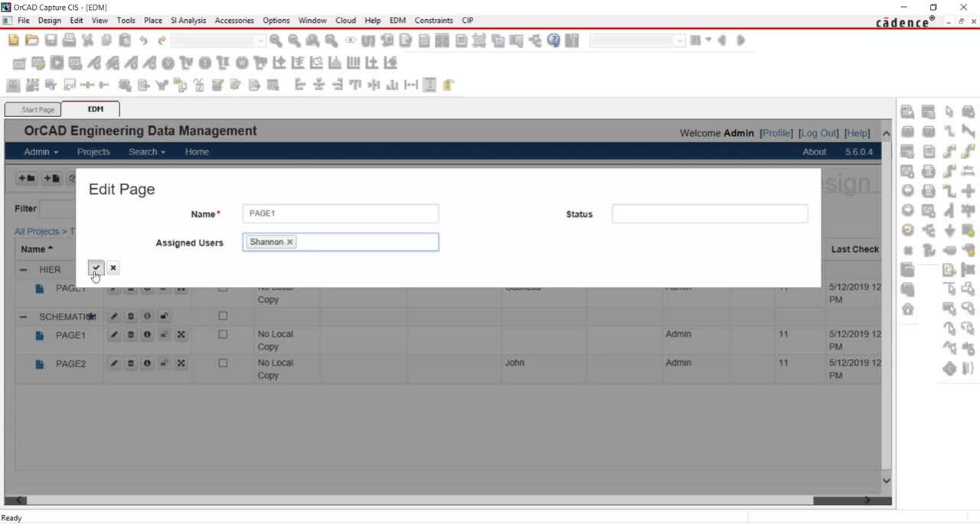Click the Print icon on the toolbar
Screen dimensions: 980x524
[67, 40]
